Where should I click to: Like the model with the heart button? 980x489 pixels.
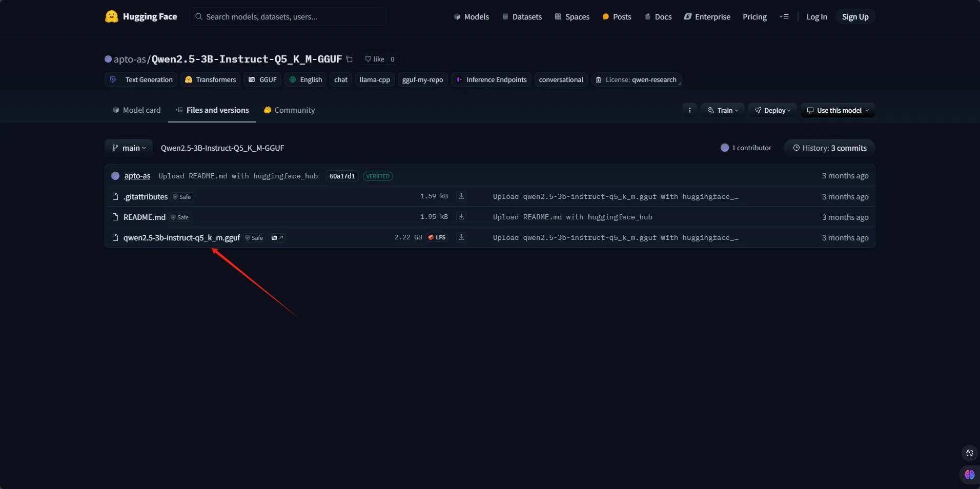[x=374, y=59]
